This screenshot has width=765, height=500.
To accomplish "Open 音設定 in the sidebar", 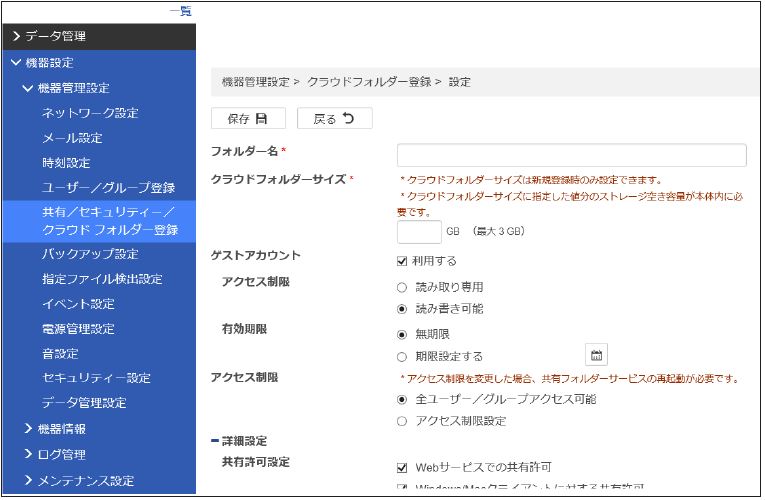I will pyautogui.click(x=60, y=354).
